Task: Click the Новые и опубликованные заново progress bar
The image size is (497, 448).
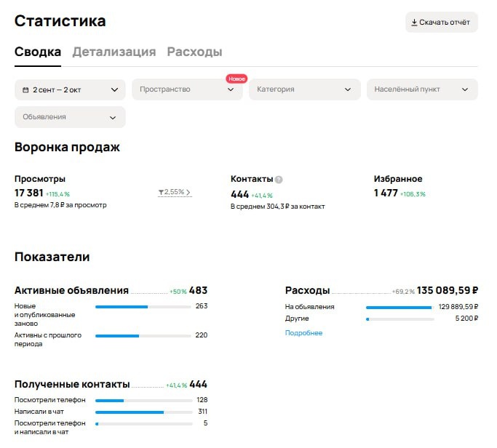Action: (x=143, y=307)
